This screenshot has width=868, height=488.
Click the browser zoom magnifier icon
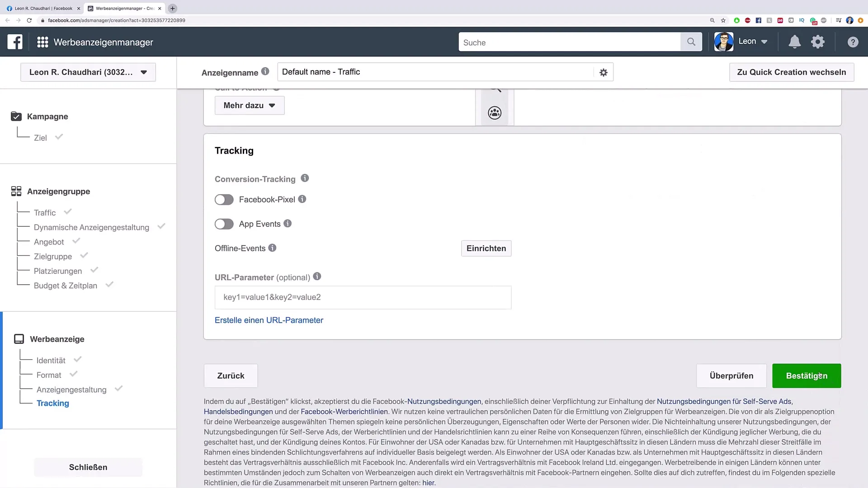(712, 20)
